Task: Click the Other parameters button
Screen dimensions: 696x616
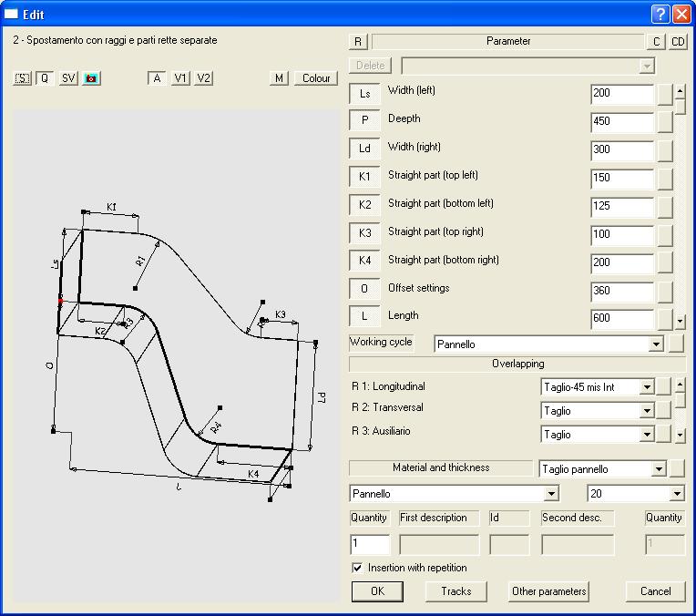Action: pos(549,591)
